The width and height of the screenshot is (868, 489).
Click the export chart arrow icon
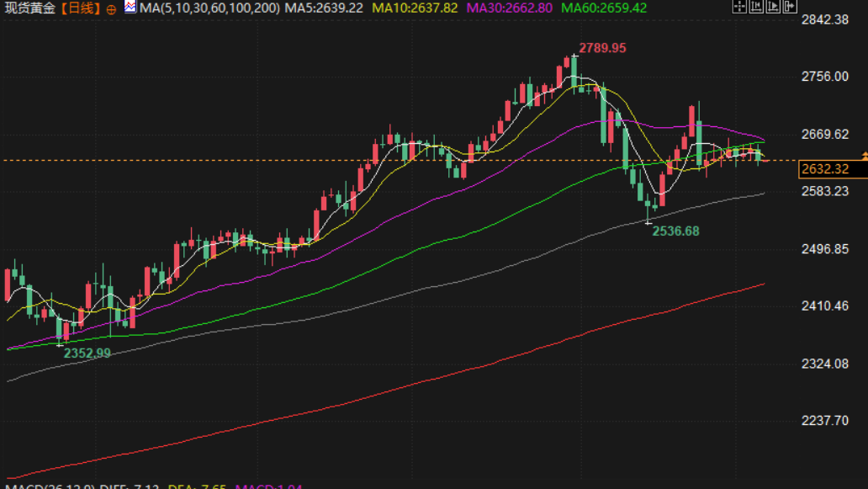coord(790,7)
